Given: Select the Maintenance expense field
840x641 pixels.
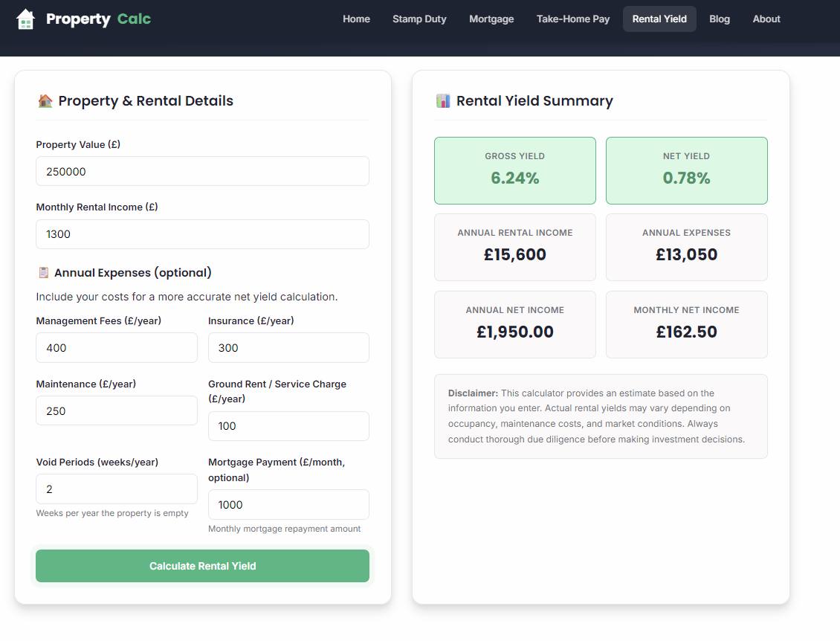Looking at the screenshot, I should (116, 410).
